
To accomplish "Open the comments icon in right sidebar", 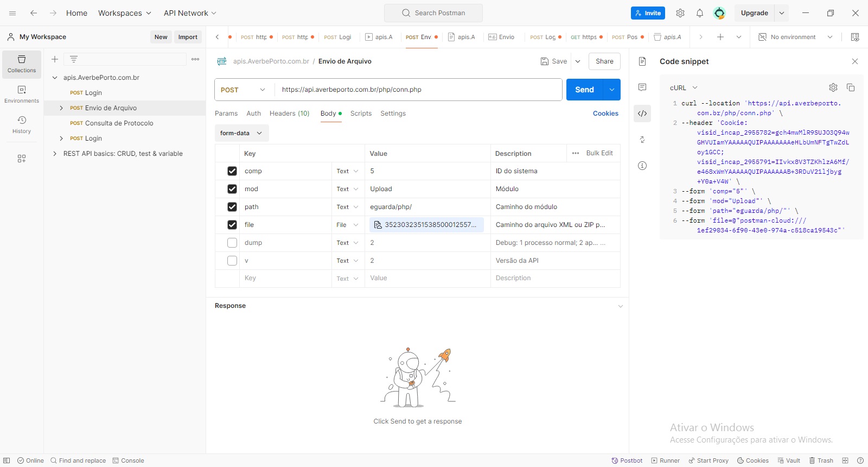I will (642, 87).
